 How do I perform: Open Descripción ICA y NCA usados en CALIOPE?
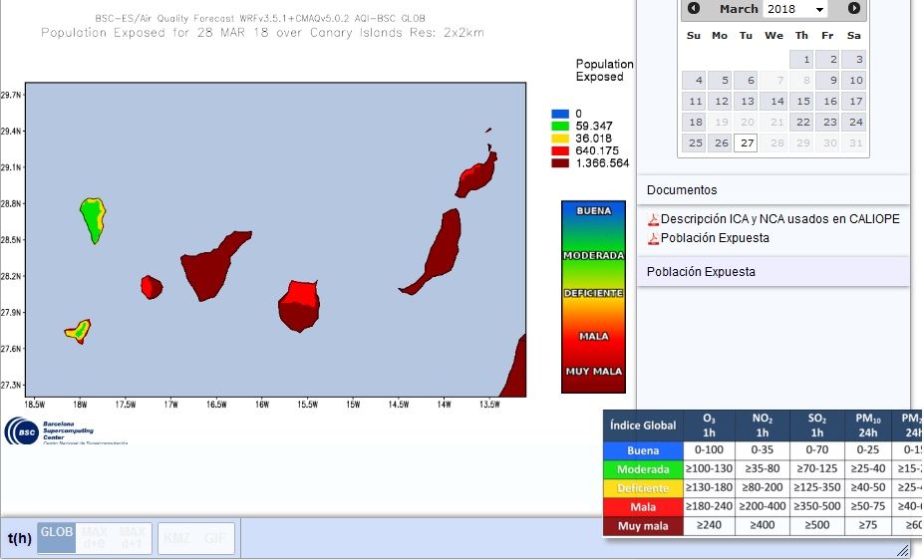(x=780, y=219)
